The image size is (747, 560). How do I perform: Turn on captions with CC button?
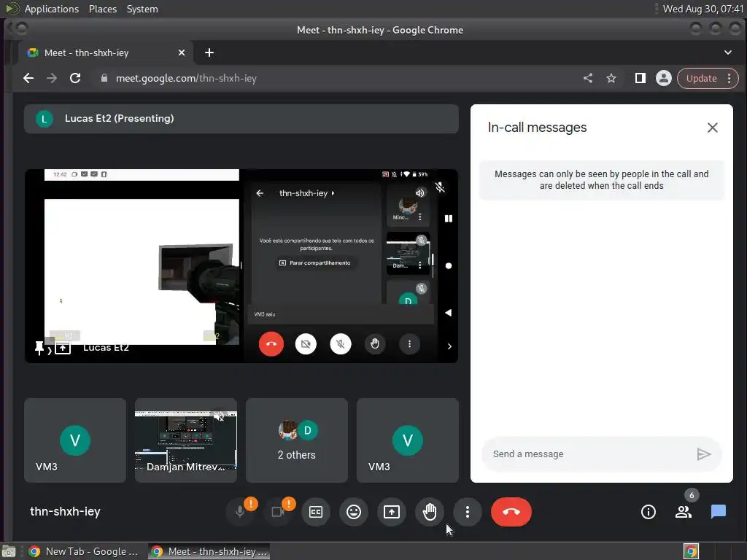(x=316, y=512)
